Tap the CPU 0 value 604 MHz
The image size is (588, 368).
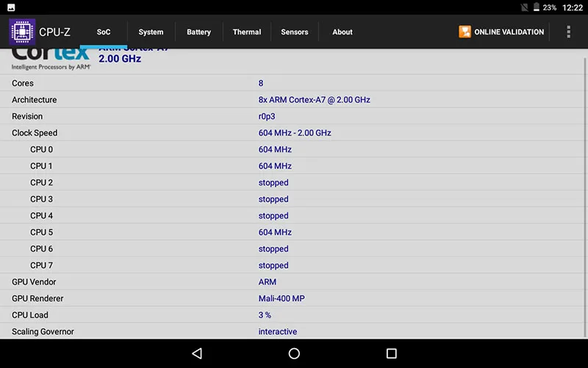(x=275, y=149)
